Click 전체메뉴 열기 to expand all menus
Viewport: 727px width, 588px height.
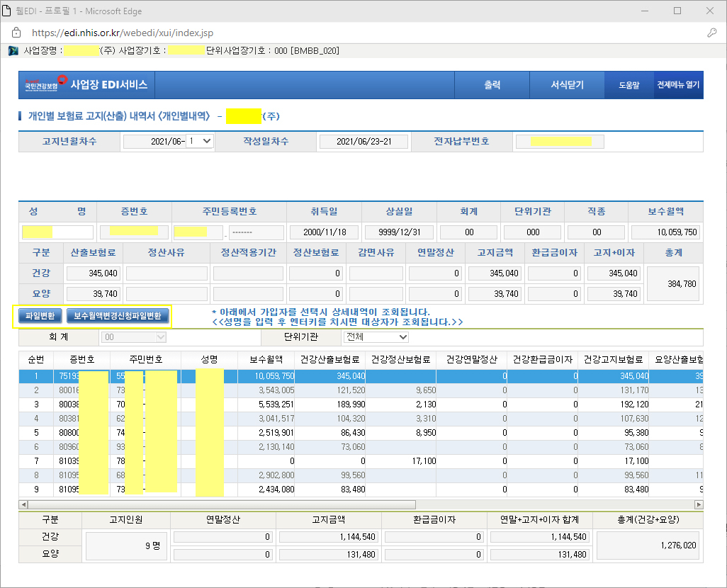[678, 85]
